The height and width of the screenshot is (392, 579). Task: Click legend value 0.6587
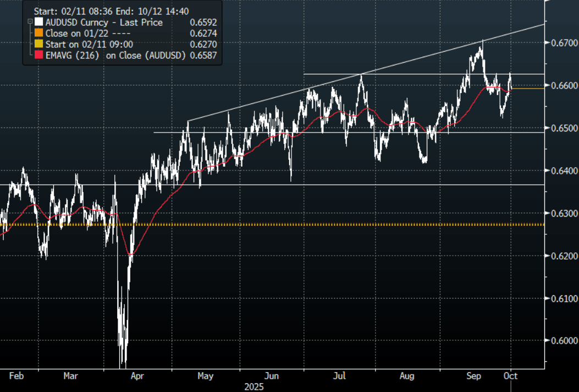[x=203, y=56]
